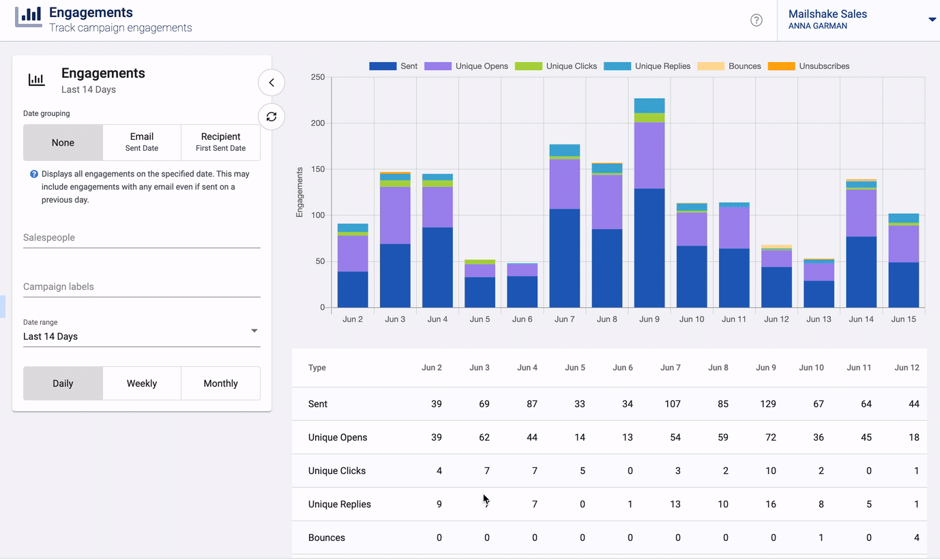
Task: Open Salespeople filter field
Action: coord(141,238)
